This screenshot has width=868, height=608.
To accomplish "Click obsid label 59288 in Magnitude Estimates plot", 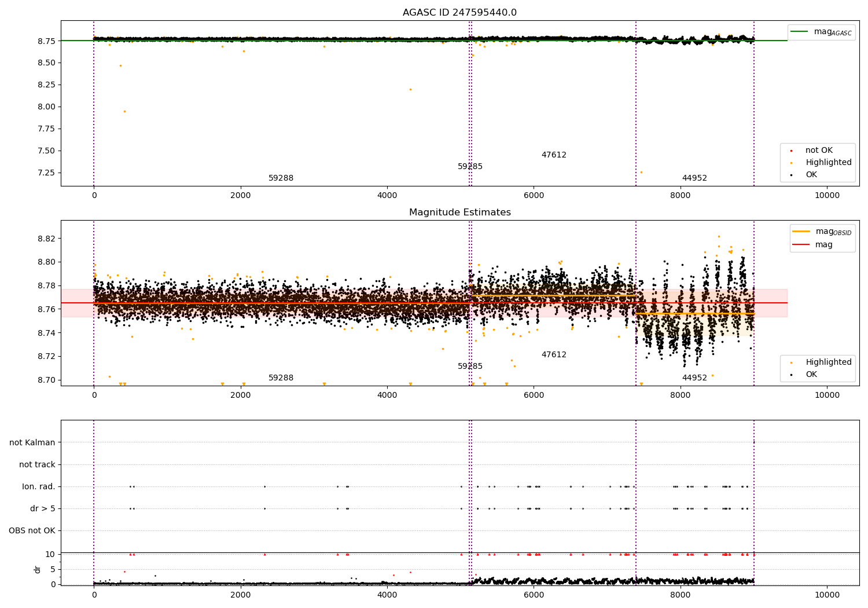I will point(281,378).
